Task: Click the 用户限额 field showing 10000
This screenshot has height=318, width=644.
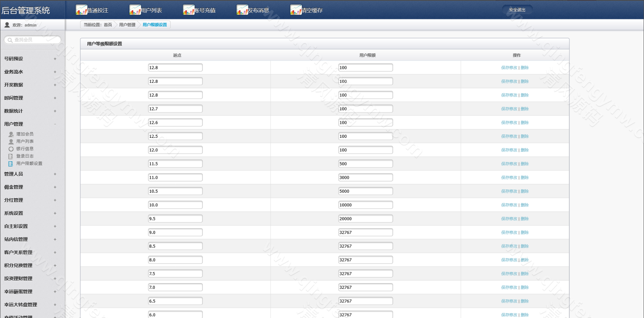Action: [366, 205]
